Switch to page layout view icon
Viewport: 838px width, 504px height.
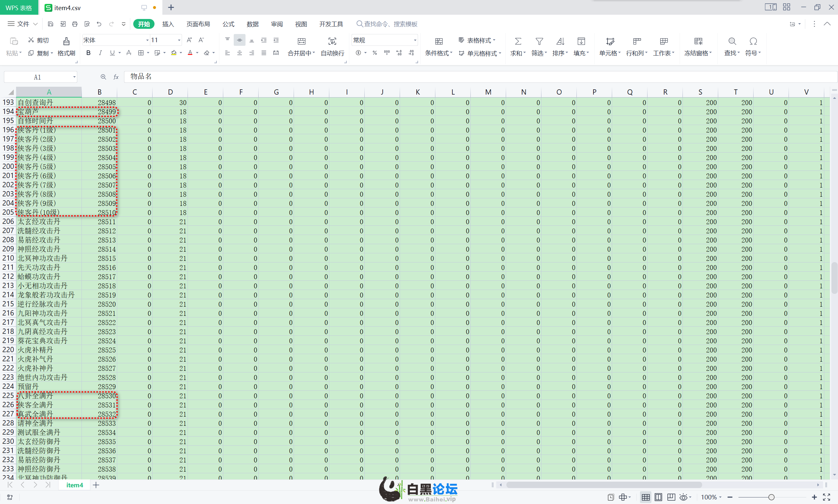[658, 497]
